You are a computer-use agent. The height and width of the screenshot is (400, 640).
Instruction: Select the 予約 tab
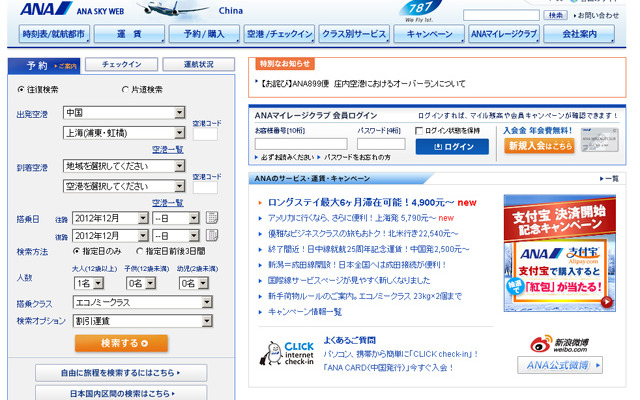(x=44, y=65)
